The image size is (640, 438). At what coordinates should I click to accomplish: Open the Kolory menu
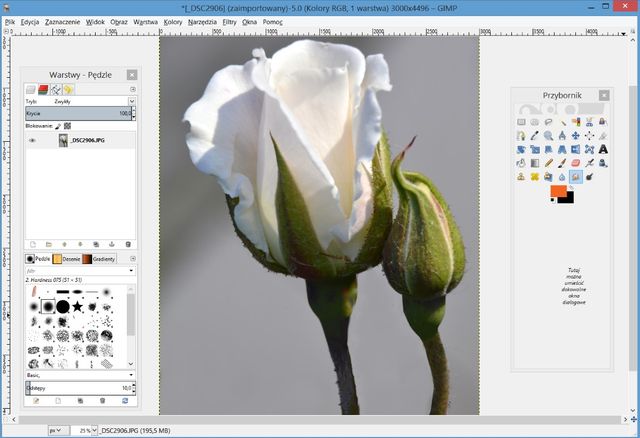[173, 20]
